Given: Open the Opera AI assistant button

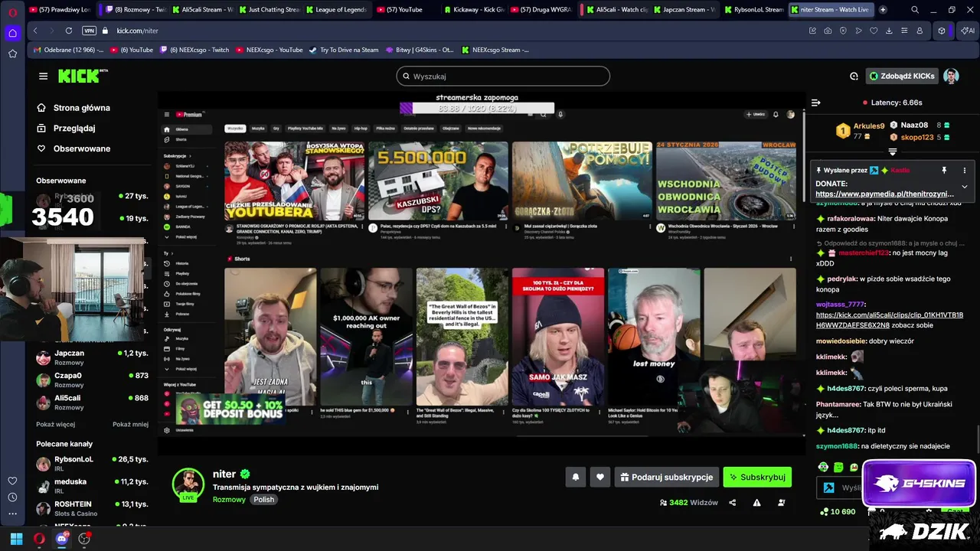Looking at the screenshot, I should pyautogui.click(x=967, y=31).
